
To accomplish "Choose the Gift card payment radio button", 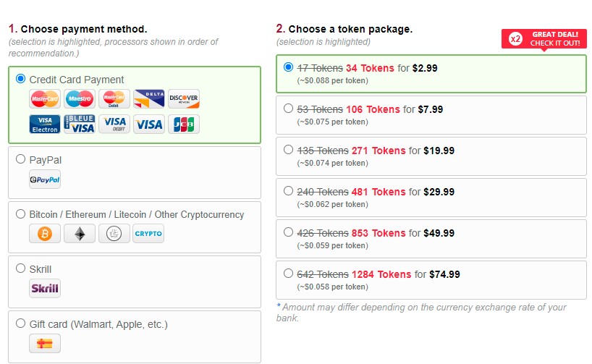I will point(20,323).
